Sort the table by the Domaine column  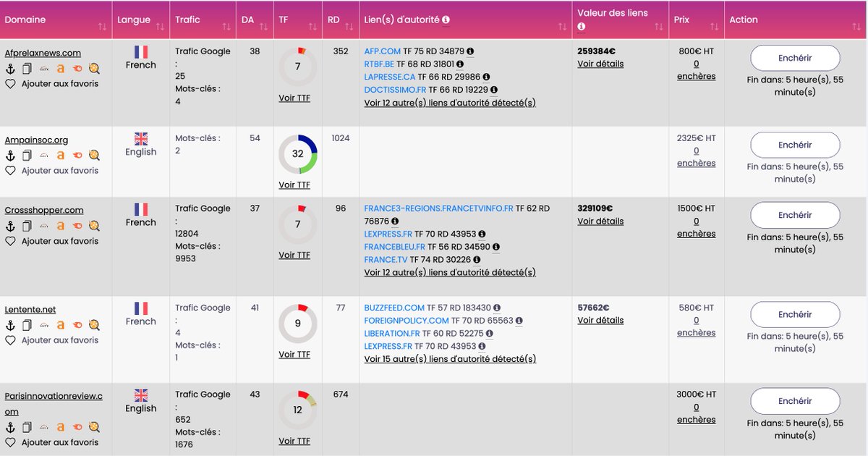point(102,27)
